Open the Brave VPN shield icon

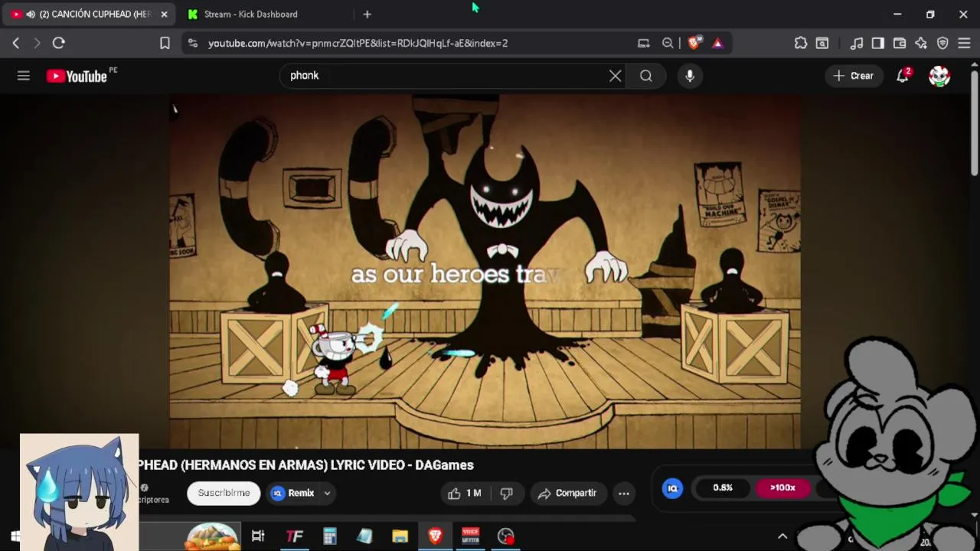pos(942,44)
